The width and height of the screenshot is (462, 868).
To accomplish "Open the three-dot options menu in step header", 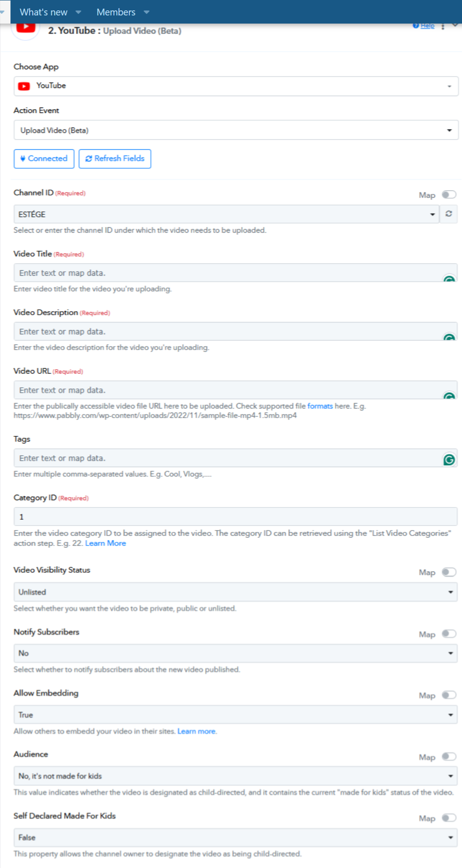I will pos(443,26).
